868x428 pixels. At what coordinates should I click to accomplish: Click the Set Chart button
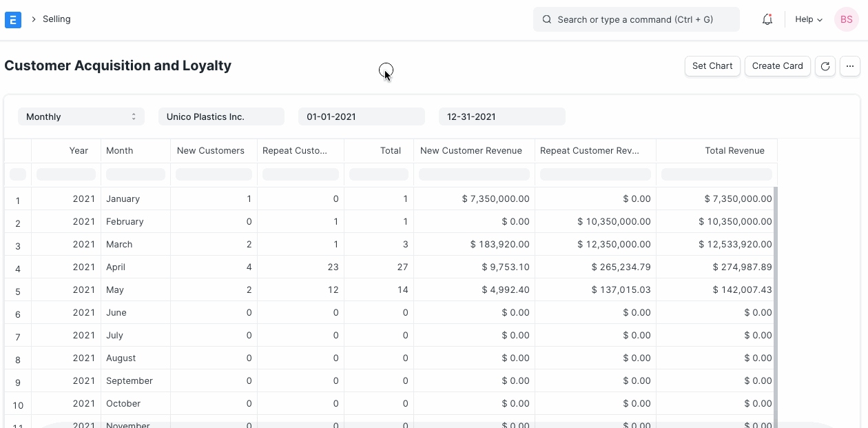point(712,65)
